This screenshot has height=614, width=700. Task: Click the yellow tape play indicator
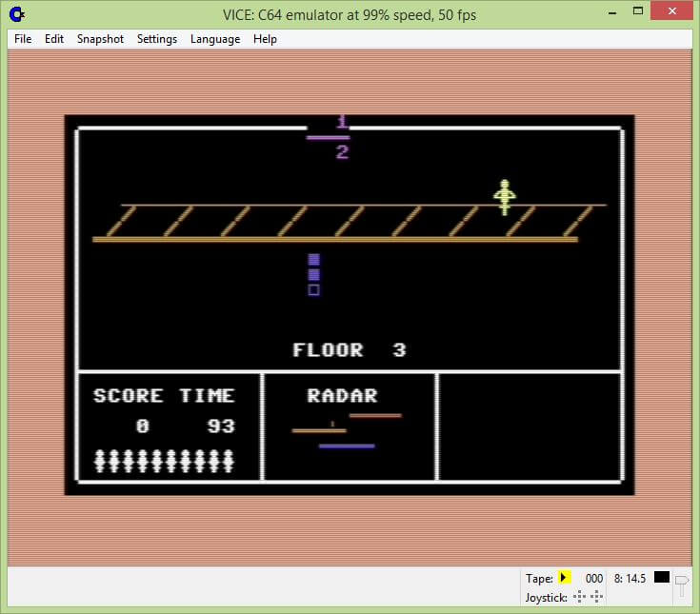coord(564,578)
